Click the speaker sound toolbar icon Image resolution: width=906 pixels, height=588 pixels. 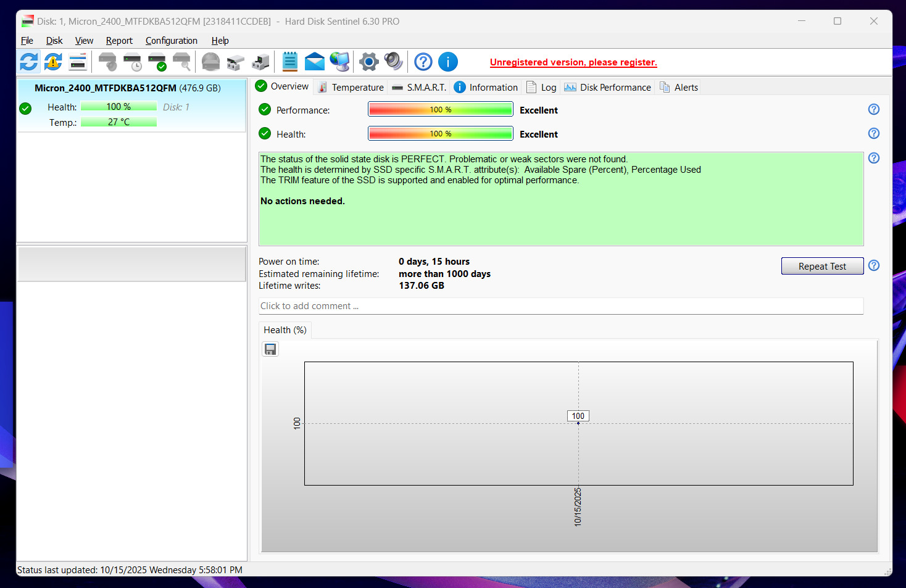393,62
